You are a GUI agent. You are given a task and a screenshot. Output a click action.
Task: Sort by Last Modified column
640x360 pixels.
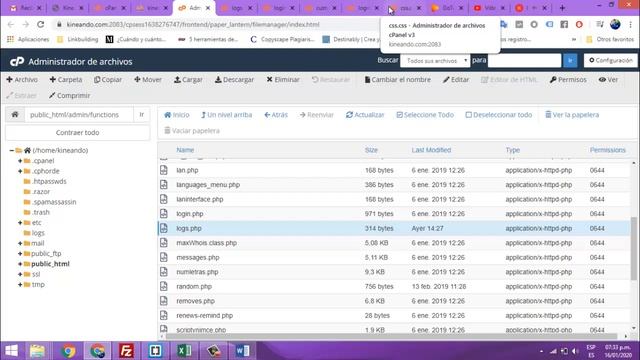tap(431, 150)
